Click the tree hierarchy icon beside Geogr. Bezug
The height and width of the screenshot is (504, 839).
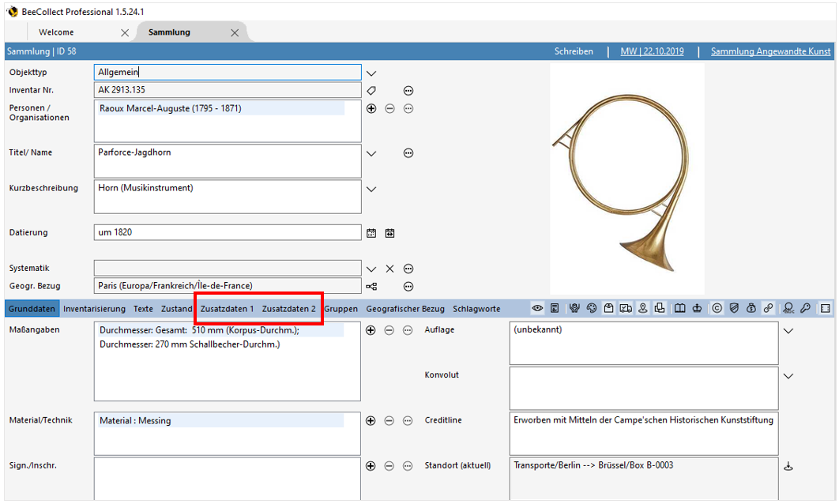371,286
